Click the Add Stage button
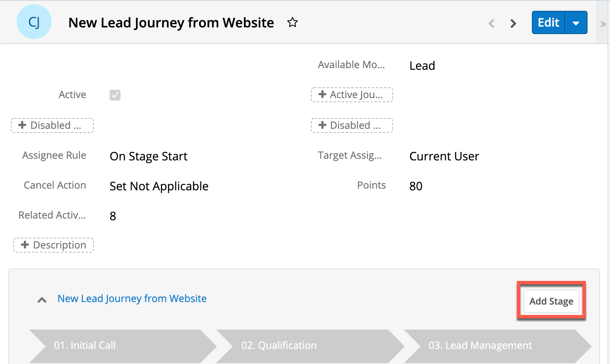This screenshot has width=610, height=364. click(551, 301)
